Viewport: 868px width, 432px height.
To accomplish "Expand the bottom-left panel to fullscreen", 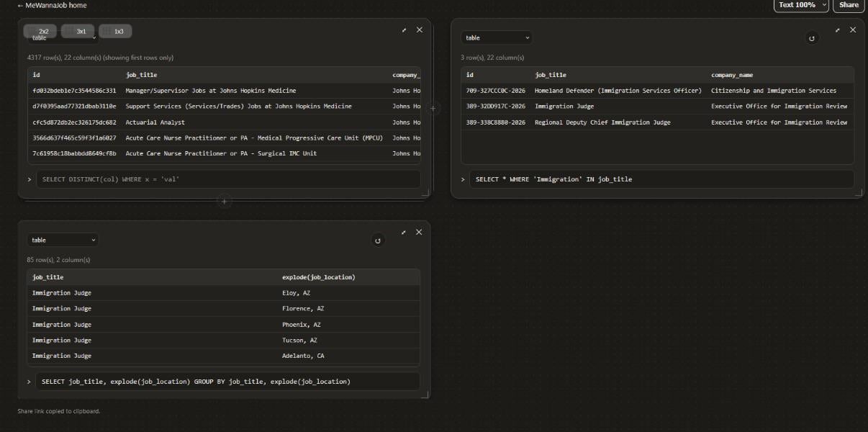I will 404,233.
